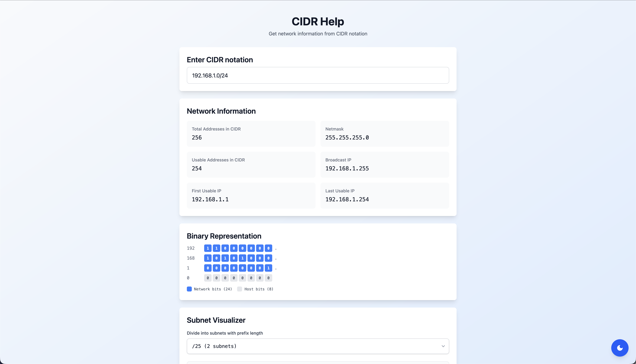Click the Subnet Visualizer heading
Image resolution: width=636 pixels, height=364 pixels.
(216, 320)
